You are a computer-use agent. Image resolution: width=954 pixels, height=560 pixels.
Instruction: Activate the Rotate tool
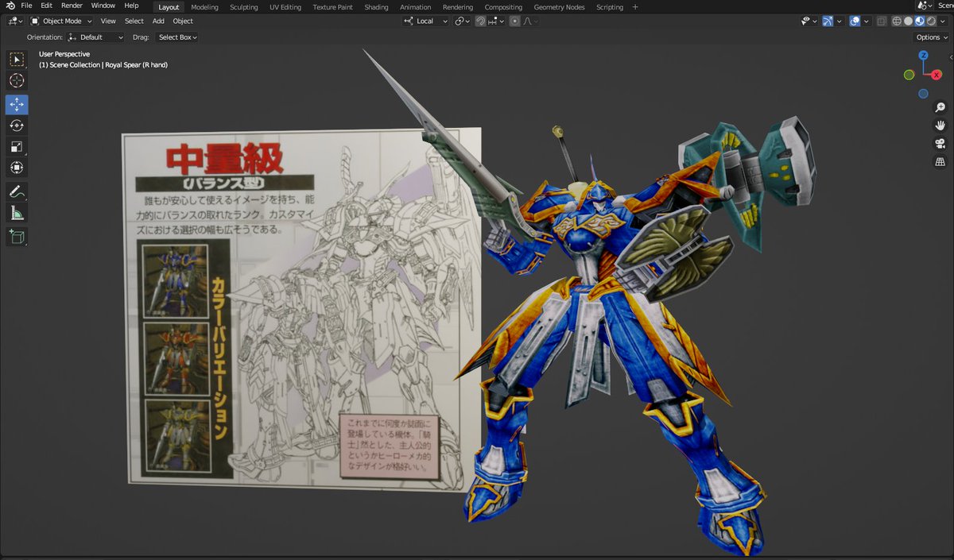tap(17, 126)
